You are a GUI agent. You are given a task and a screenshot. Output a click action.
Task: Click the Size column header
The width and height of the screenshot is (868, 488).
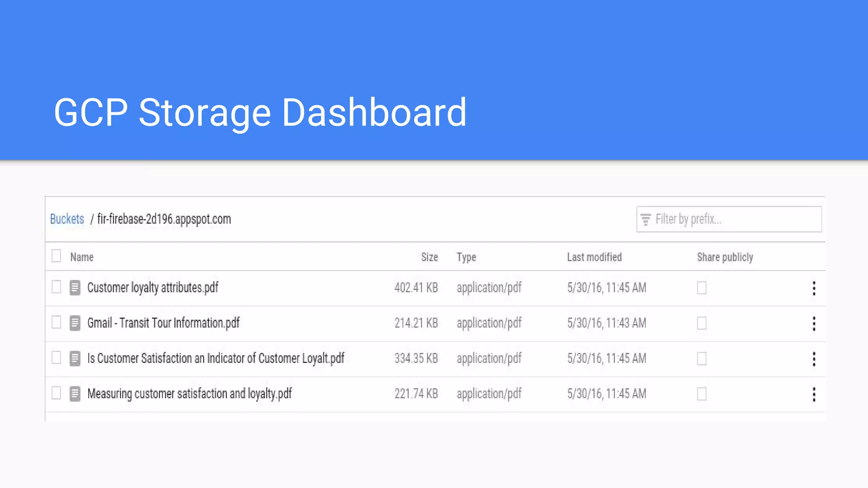click(x=429, y=257)
